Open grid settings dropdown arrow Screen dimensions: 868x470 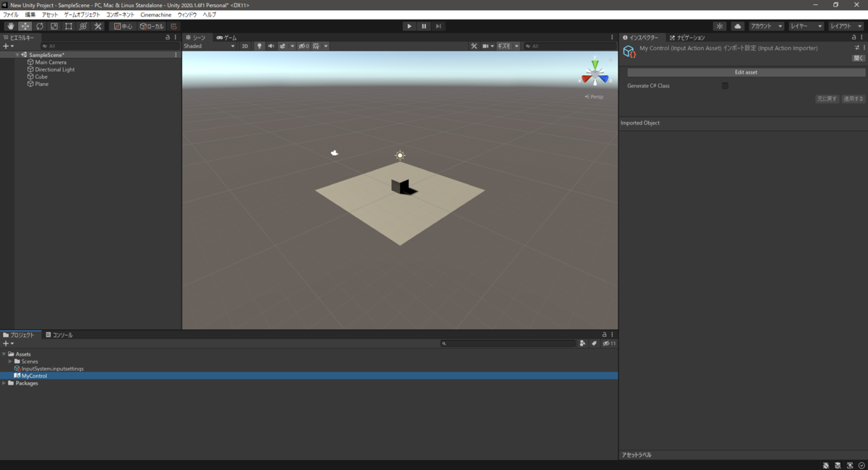coord(325,46)
